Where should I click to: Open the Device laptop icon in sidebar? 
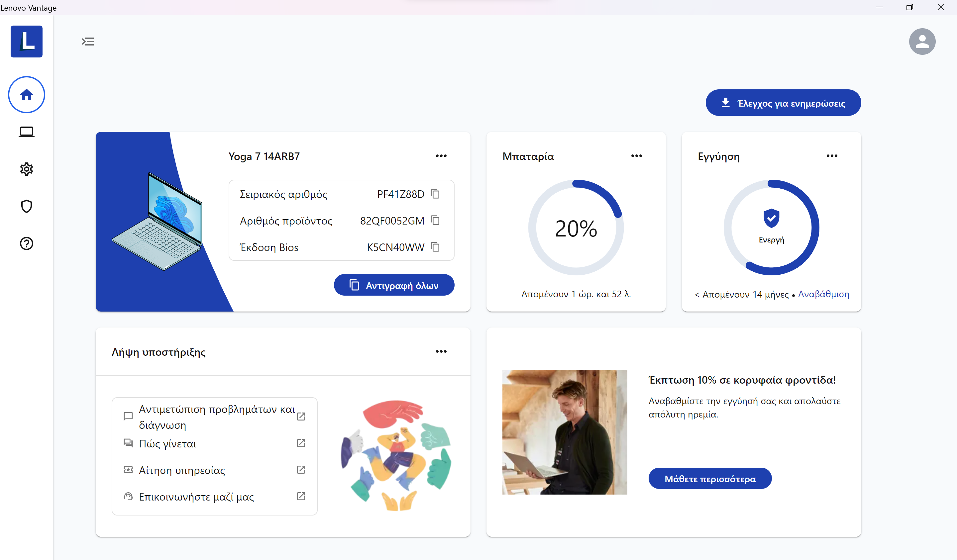pyautogui.click(x=27, y=132)
